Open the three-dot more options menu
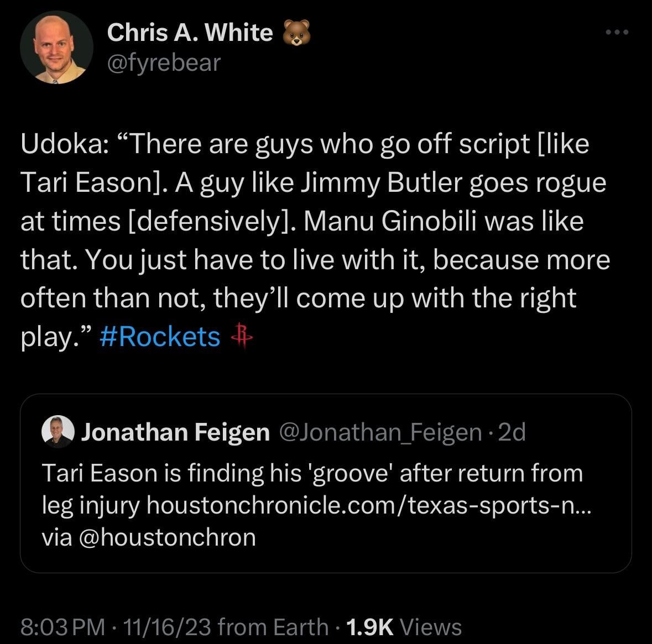The width and height of the screenshot is (652, 644). pyautogui.click(x=617, y=33)
